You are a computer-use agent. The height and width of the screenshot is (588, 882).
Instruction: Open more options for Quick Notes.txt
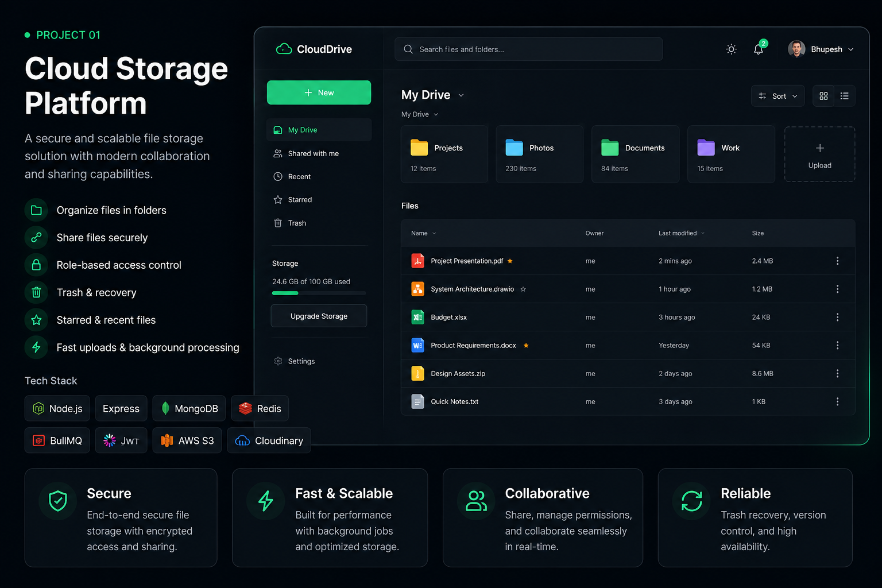tap(837, 401)
